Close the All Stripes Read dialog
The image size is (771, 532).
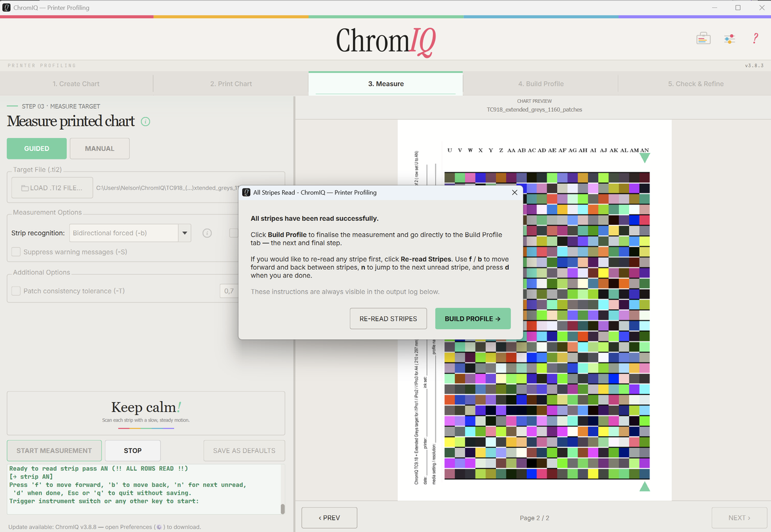(x=514, y=192)
